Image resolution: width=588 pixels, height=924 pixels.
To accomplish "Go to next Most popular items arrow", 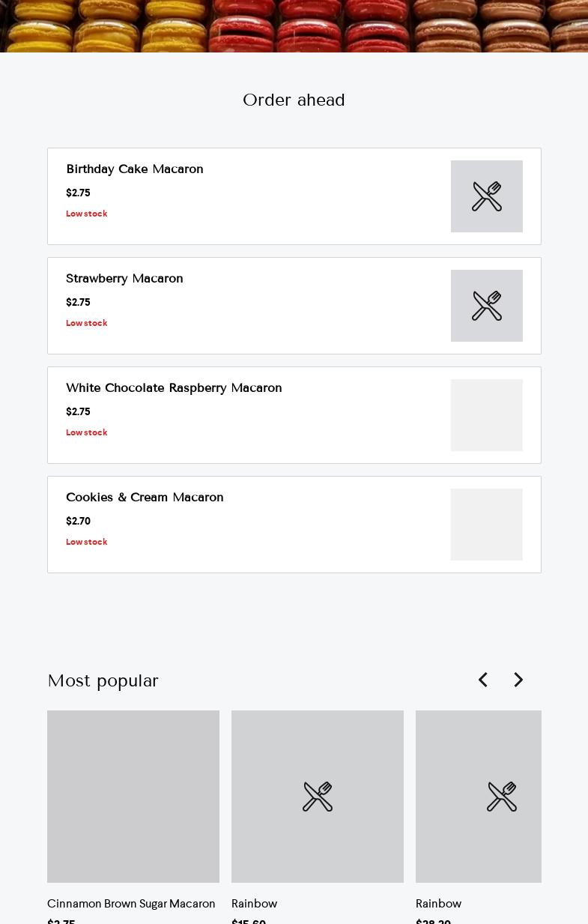I will 518,680.
